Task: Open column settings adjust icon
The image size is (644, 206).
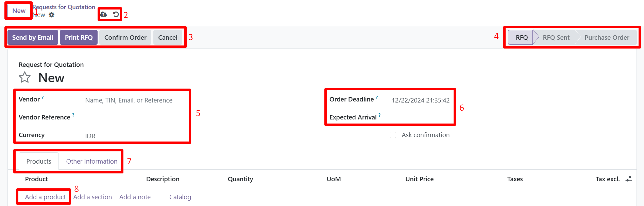Action: click(629, 179)
